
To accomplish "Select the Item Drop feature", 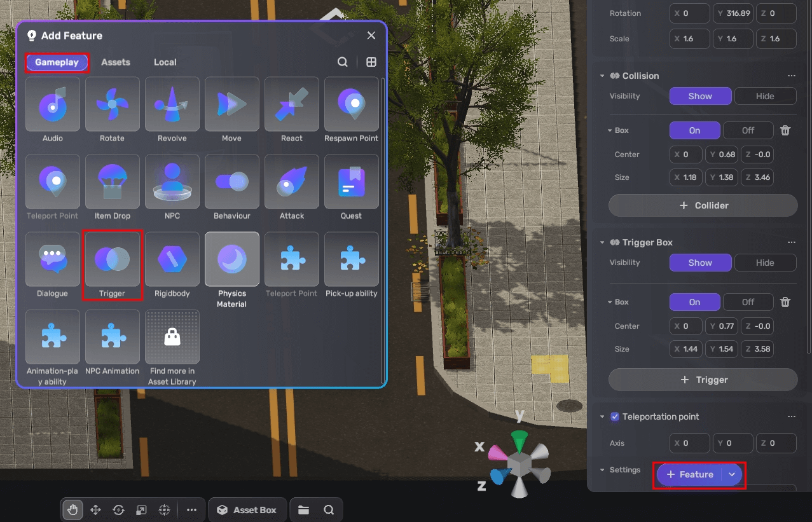I will point(112,182).
